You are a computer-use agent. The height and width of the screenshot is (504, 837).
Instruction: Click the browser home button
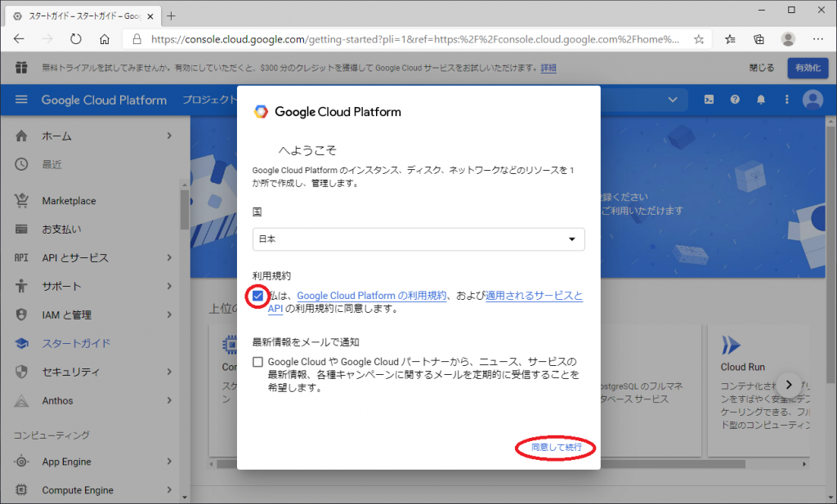pyautogui.click(x=104, y=38)
